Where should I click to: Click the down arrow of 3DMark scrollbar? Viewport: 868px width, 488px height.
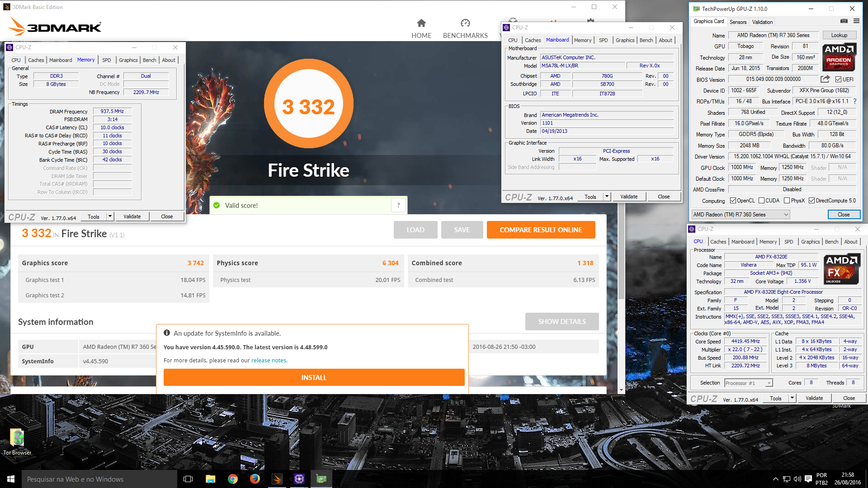coord(621,390)
